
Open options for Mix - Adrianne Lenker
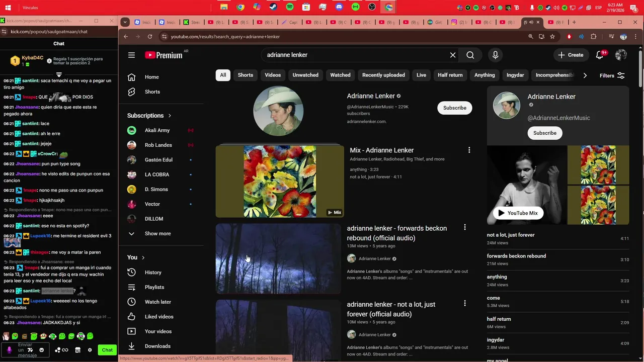(x=469, y=150)
